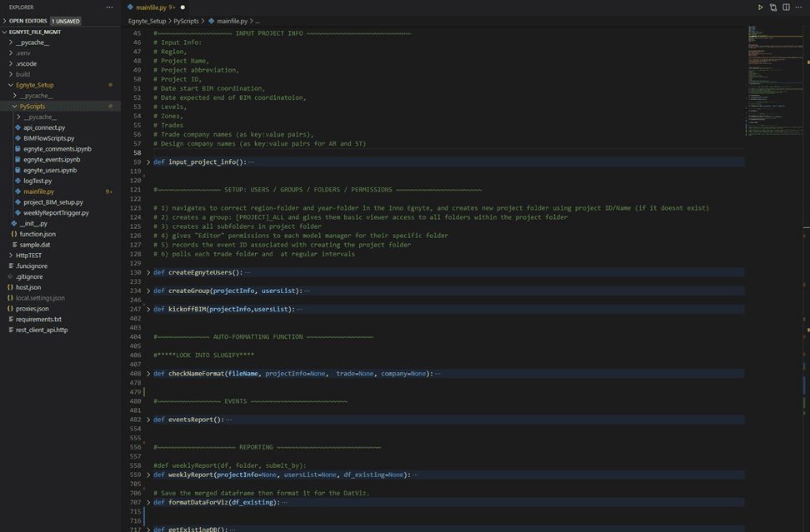Click the JSON braces icon beside function.json
Viewport: 810px width, 532px height.
click(x=14, y=234)
